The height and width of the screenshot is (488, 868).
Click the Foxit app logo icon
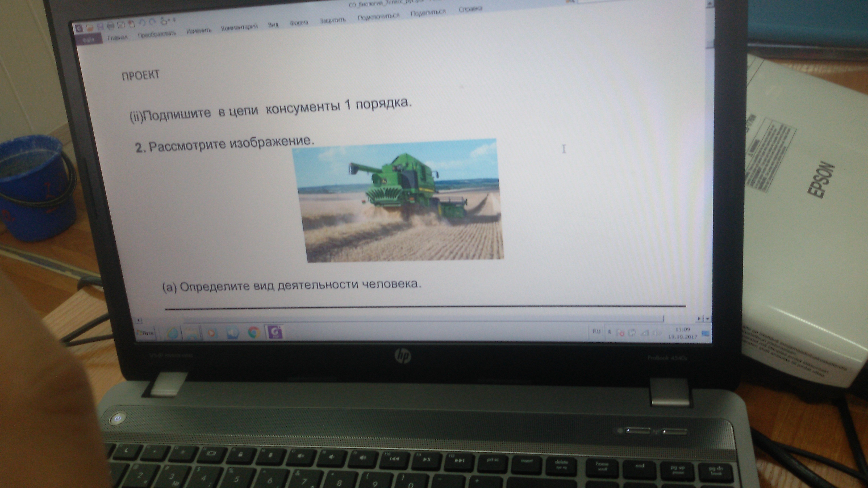click(79, 28)
